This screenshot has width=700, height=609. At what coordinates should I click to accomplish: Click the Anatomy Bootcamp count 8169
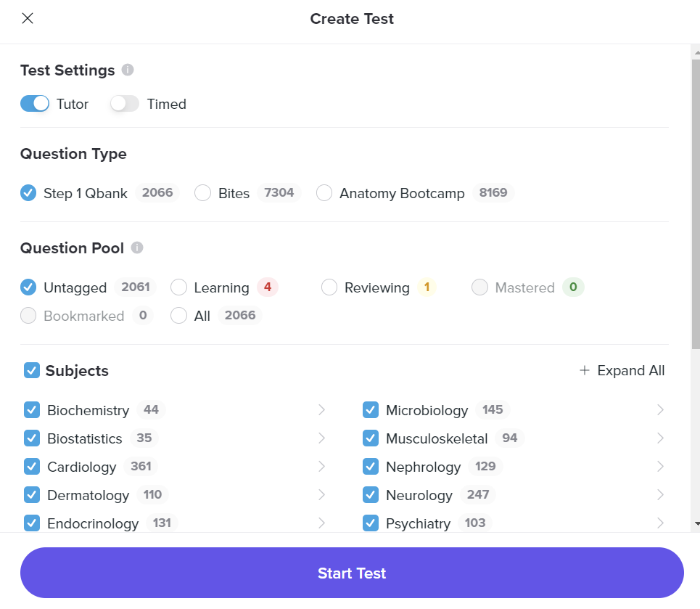pyautogui.click(x=493, y=192)
